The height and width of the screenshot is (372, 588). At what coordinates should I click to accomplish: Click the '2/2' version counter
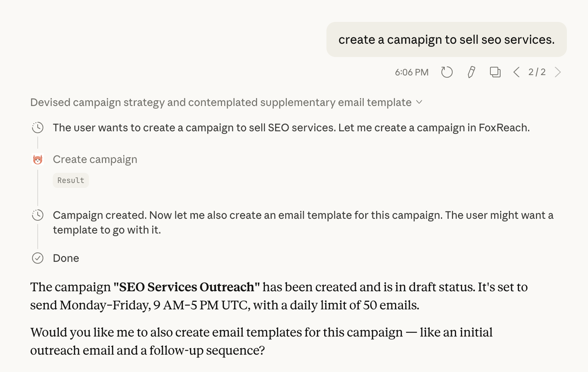[x=537, y=72]
